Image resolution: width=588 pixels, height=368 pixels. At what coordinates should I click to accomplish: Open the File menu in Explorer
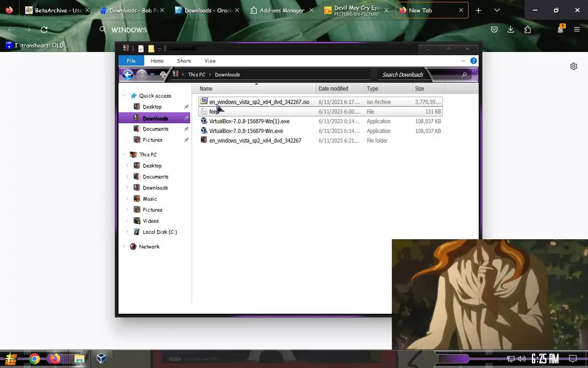click(x=131, y=61)
